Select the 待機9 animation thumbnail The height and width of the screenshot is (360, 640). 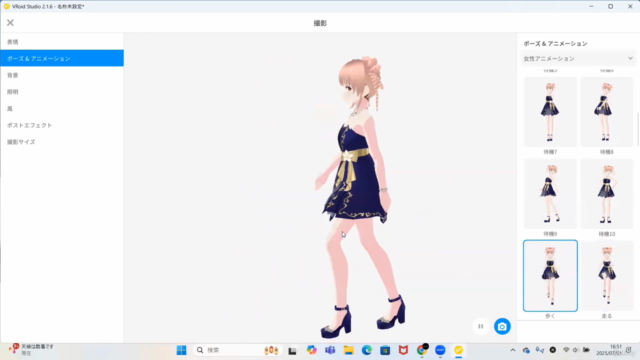[550, 194]
